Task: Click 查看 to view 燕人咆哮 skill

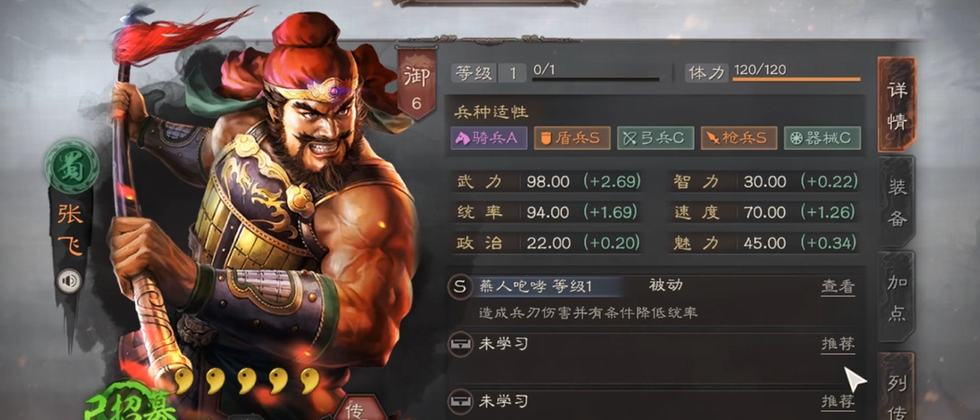Action: point(837,287)
